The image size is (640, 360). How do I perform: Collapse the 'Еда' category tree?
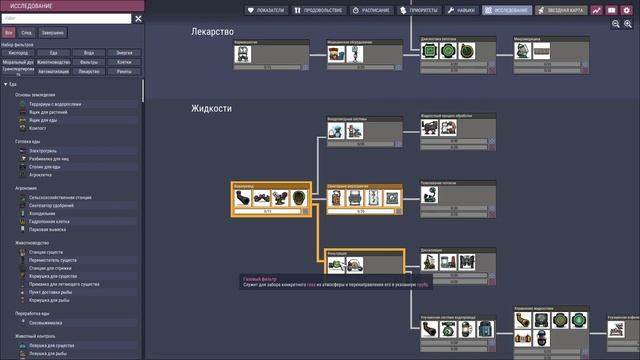tap(6, 84)
